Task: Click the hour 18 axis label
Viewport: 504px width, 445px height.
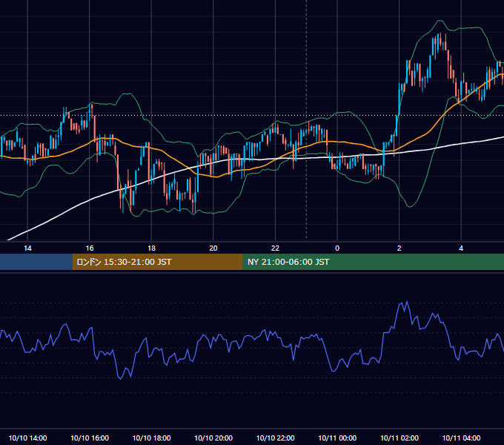Action: point(151,248)
